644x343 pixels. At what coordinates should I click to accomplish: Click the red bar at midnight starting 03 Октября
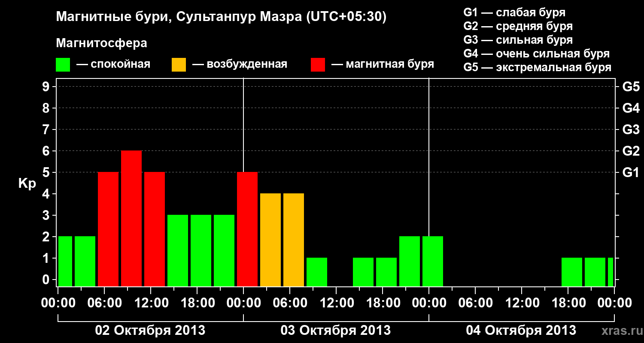(x=247, y=229)
